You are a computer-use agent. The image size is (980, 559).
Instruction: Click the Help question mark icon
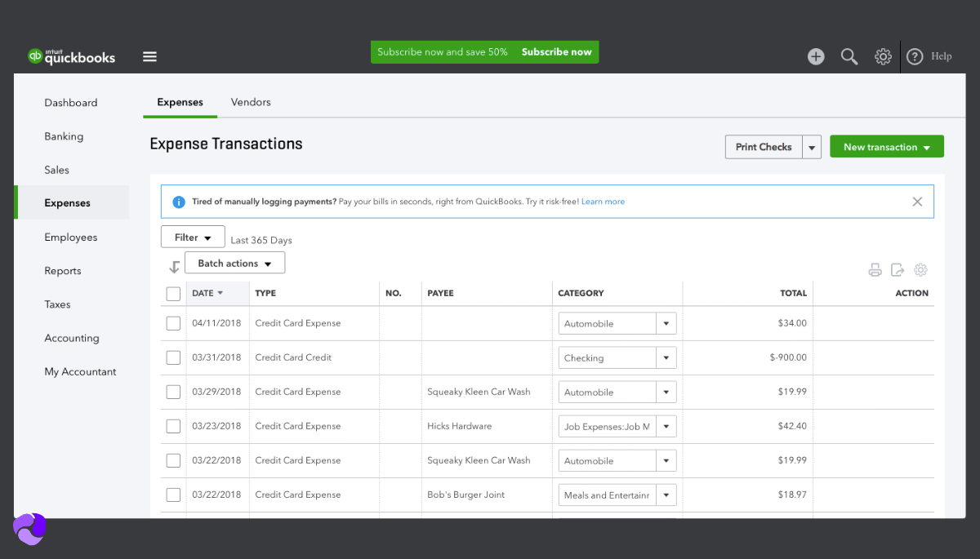pos(915,56)
